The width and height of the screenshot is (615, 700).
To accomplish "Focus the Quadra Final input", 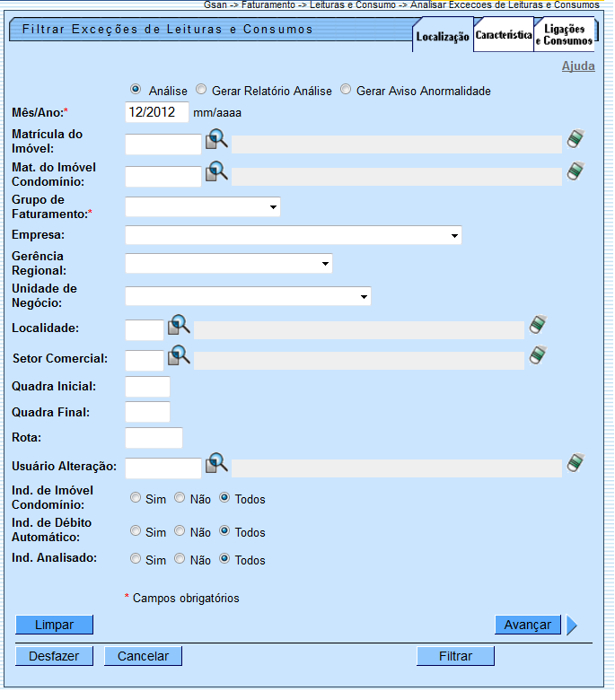I will tap(147, 412).
